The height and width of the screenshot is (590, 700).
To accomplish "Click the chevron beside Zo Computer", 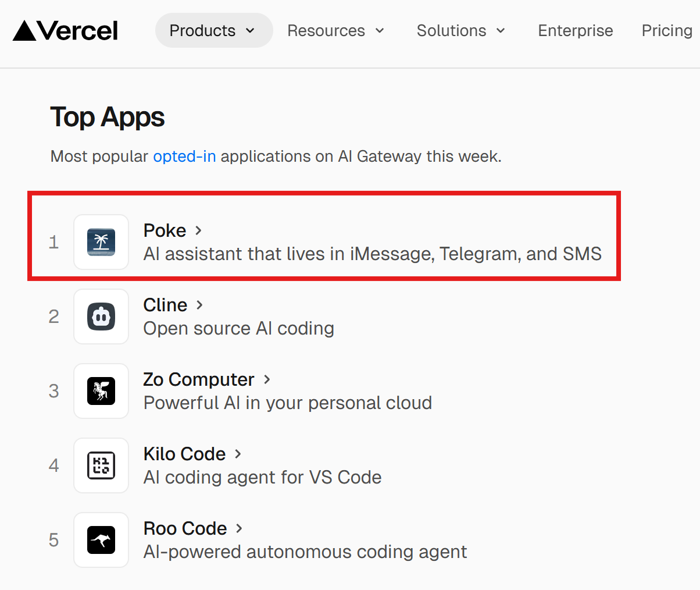I will point(267,379).
